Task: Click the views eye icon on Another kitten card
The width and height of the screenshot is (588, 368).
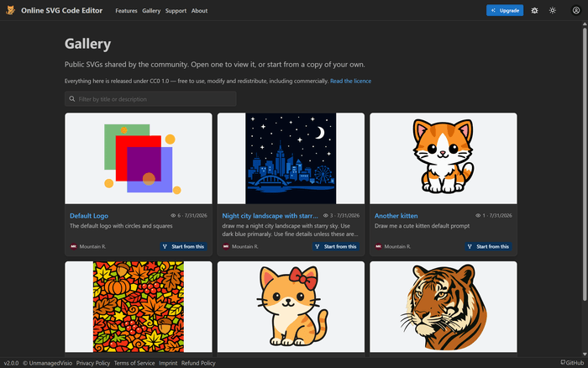Action: [x=478, y=216]
